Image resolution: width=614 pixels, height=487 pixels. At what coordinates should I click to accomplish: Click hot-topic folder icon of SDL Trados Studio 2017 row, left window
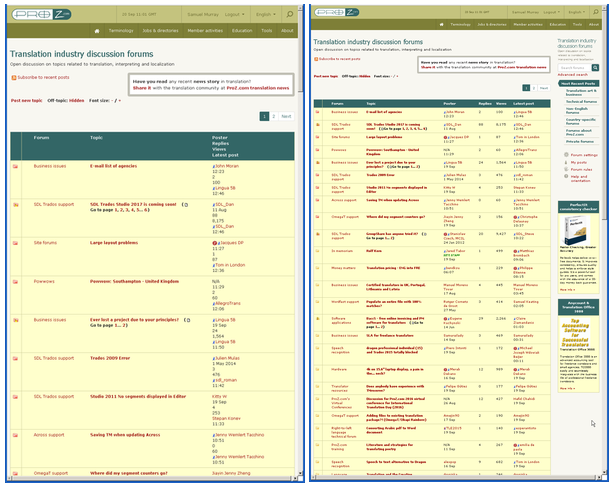coord(16,205)
